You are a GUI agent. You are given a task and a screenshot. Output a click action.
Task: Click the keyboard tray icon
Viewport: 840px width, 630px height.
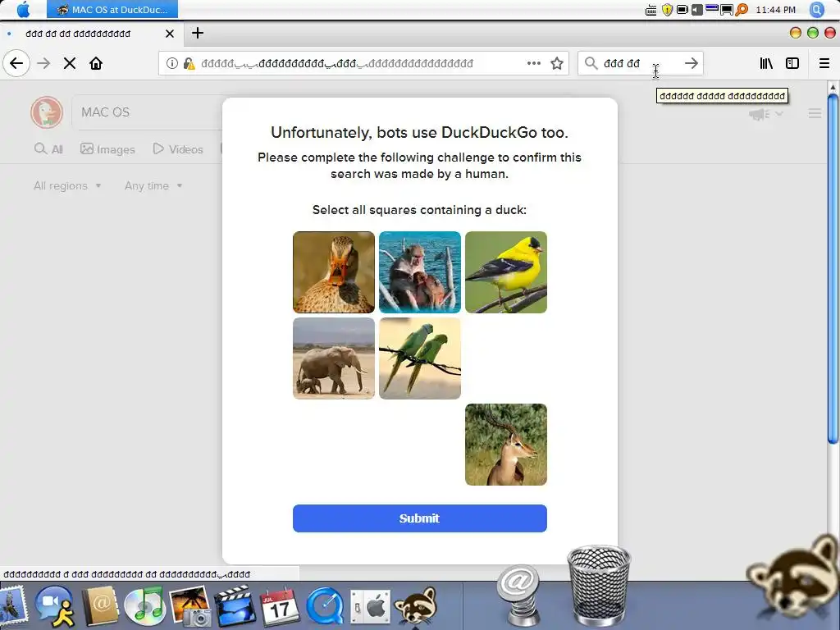tap(651, 10)
